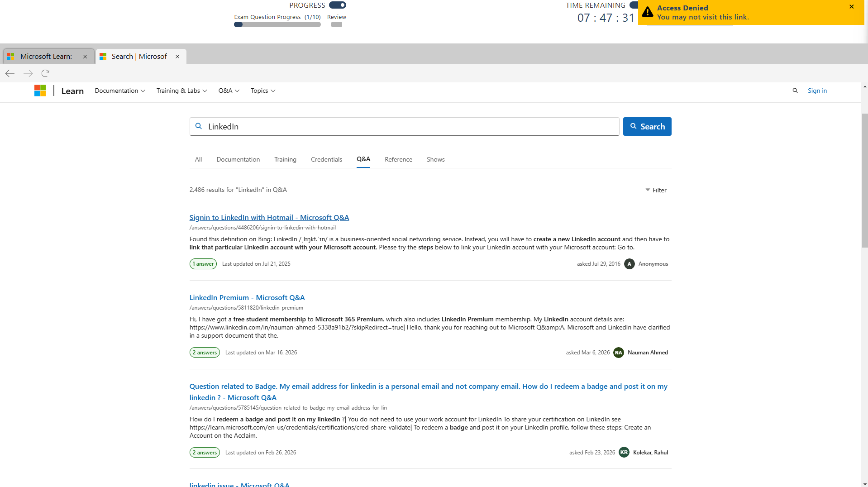The width and height of the screenshot is (868, 487).
Task: Toggle the PROGRESS switch off
Action: [x=338, y=5]
